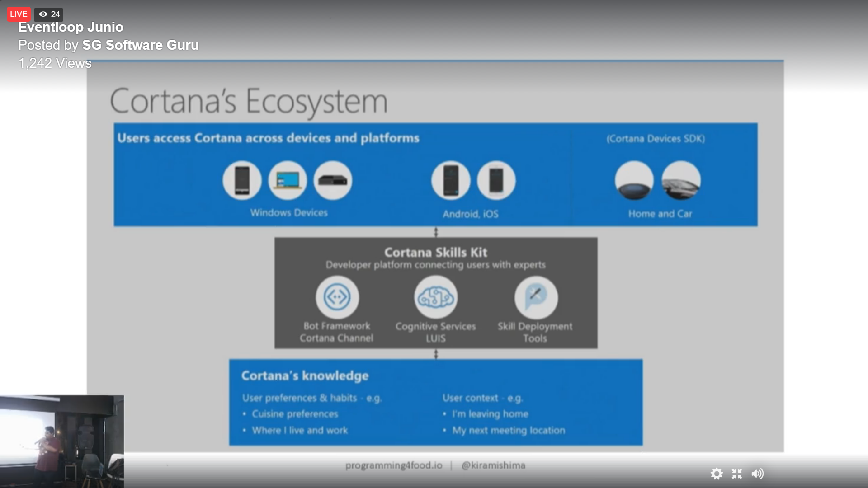This screenshot has height=488, width=868.
Task: Click the 1,242 Views text
Action: (x=55, y=63)
